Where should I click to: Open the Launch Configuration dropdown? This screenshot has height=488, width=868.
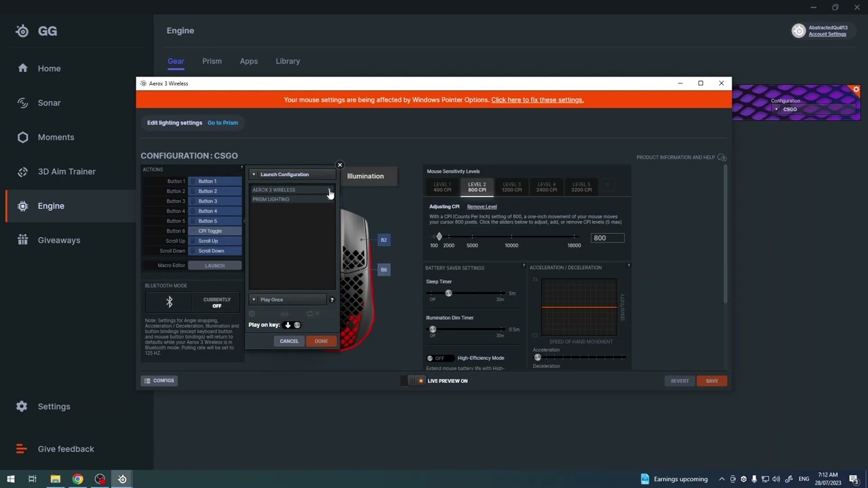pos(293,174)
